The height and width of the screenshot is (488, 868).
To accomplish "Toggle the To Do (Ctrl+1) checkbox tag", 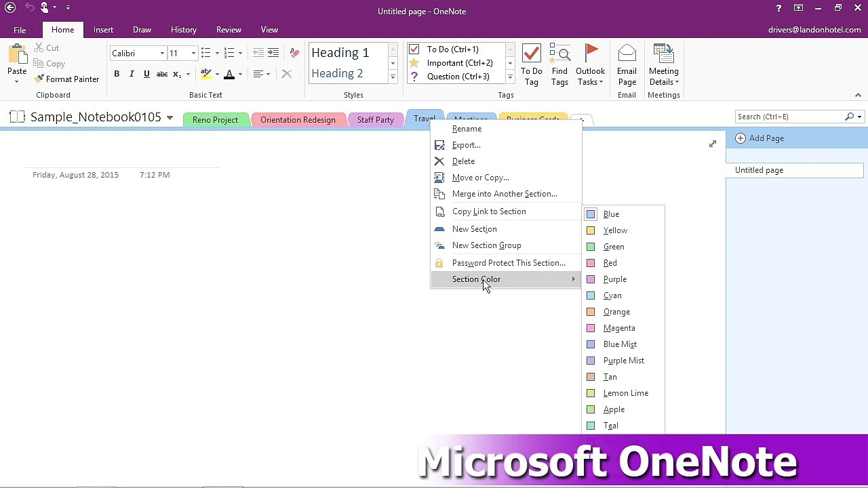I will point(414,49).
